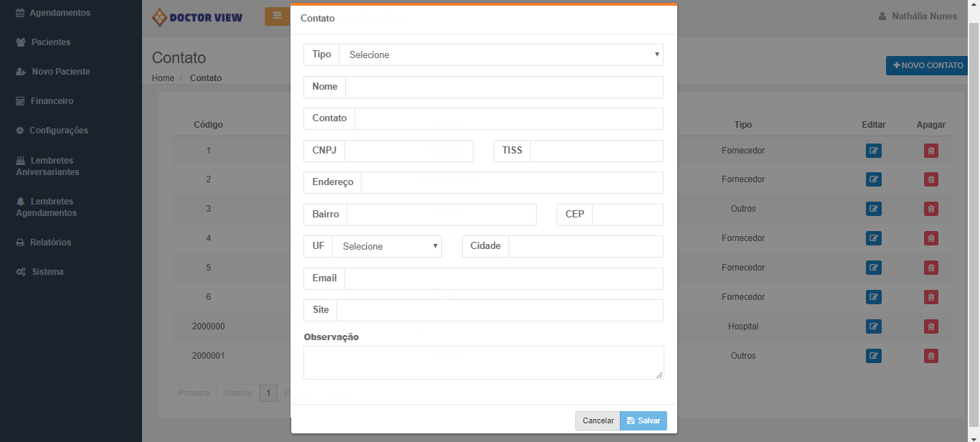Image resolution: width=980 pixels, height=442 pixels.
Task: Click the edit icon for contact code 4
Action: 873,238
